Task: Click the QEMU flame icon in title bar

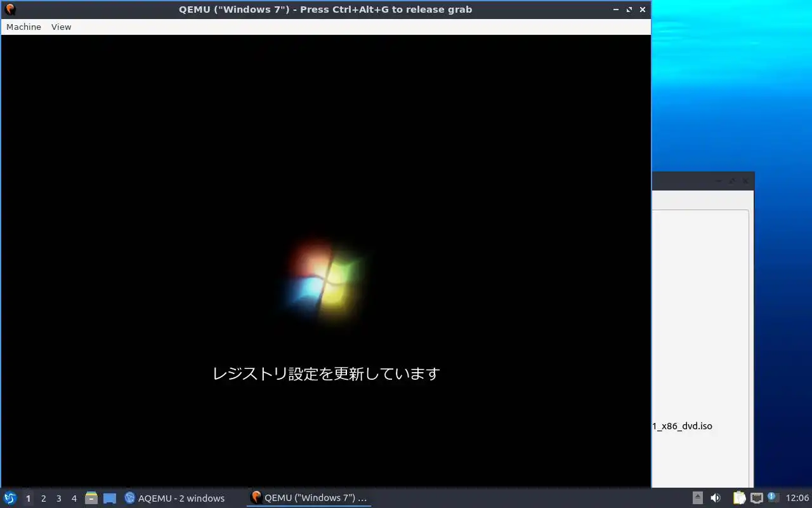Action: [10, 10]
